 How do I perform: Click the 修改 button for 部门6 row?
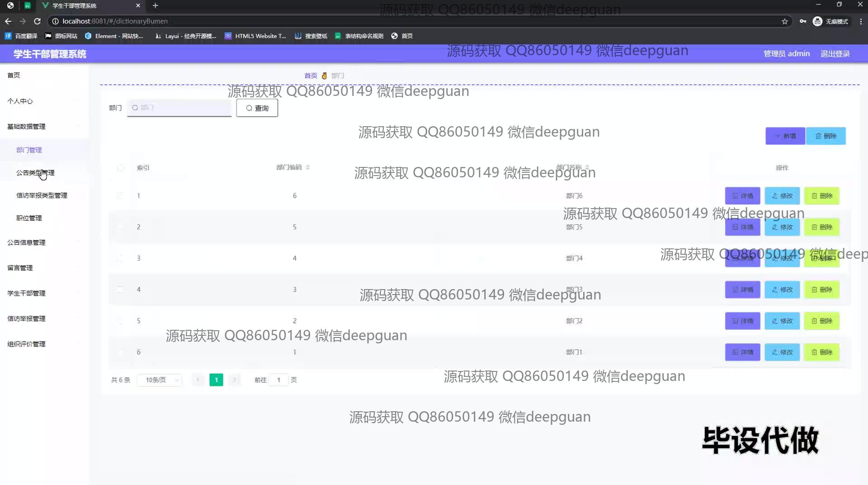tap(782, 196)
